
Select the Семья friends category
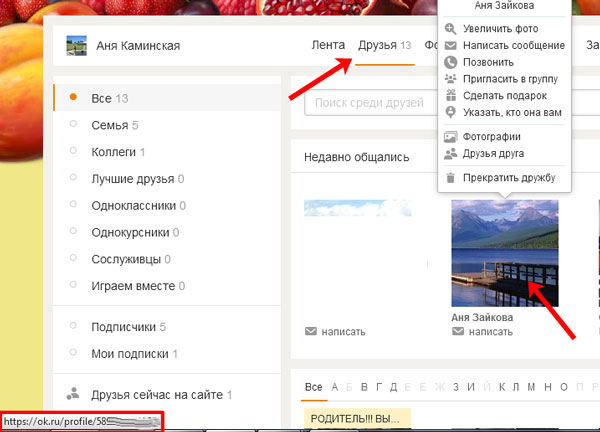(x=108, y=125)
